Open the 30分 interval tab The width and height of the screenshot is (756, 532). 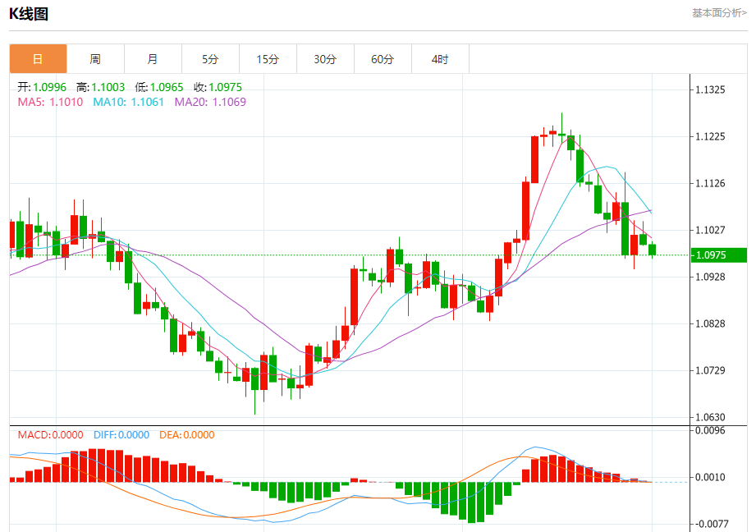[x=325, y=59]
